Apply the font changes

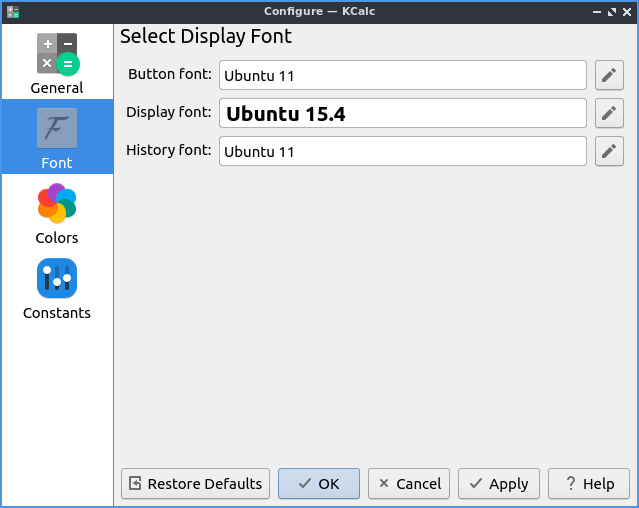coord(498,483)
